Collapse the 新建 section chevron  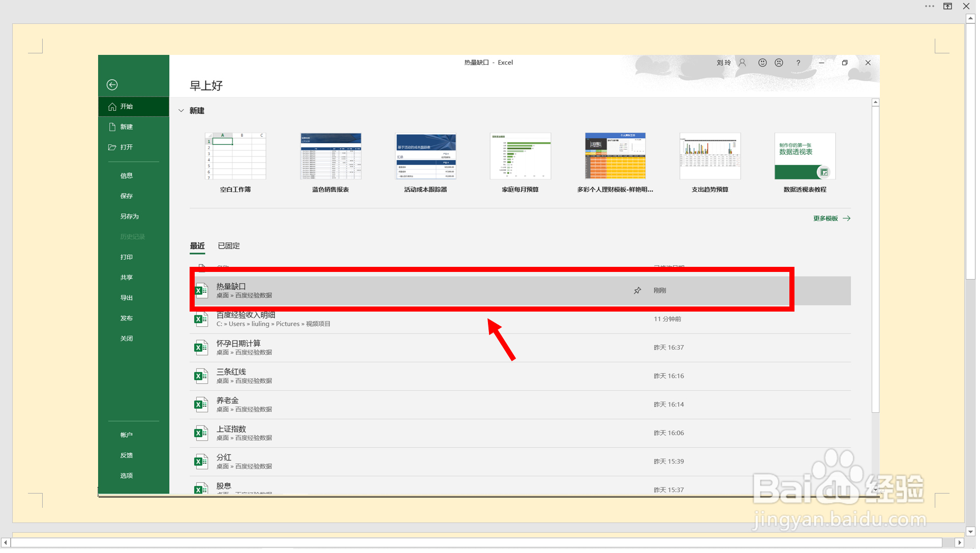tap(181, 111)
